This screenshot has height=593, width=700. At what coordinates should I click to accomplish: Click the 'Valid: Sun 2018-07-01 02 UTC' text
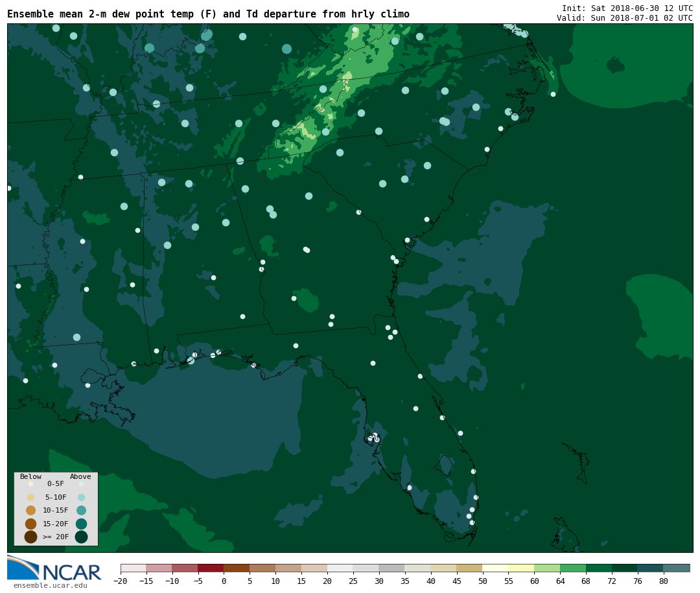[x=625, y=18]
